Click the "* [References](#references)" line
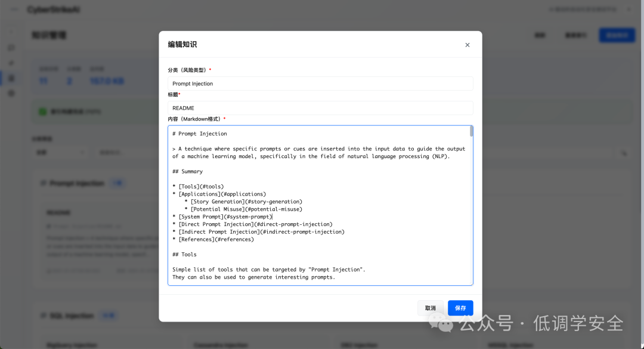This screenshot has width=644, height=349. (213, 239)
